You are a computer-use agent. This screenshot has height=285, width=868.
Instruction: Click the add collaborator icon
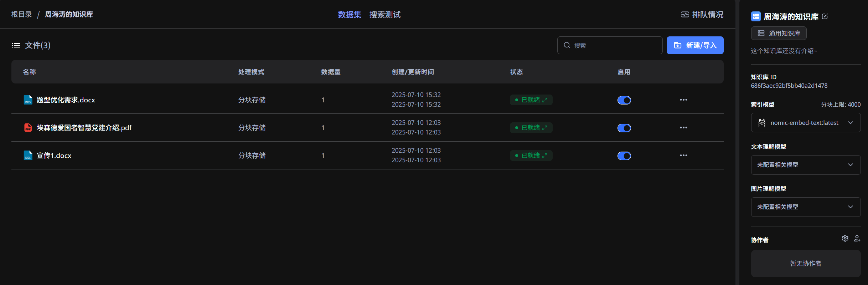point(857,238)
